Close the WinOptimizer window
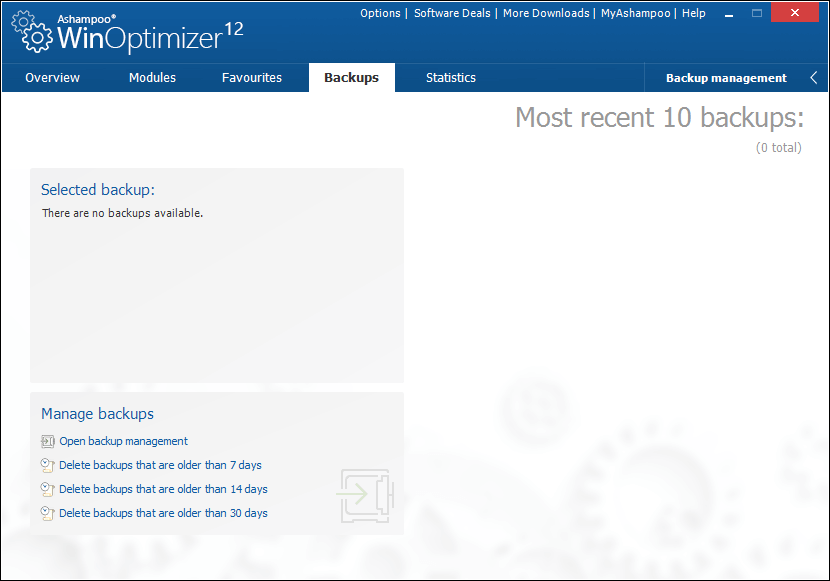Screen dimensions: 830x581 (x=795, y=13)
